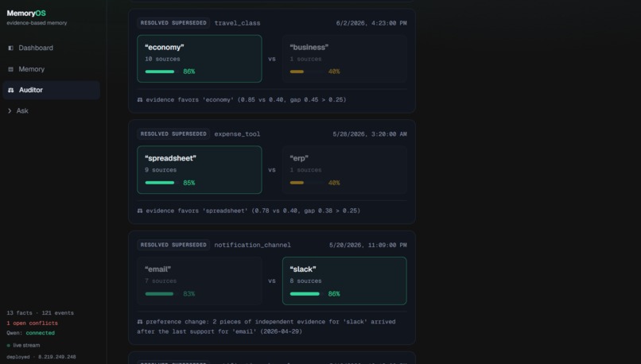Select the "spreadsheet" value card
641x364 pixels.
tap(200, 170)
